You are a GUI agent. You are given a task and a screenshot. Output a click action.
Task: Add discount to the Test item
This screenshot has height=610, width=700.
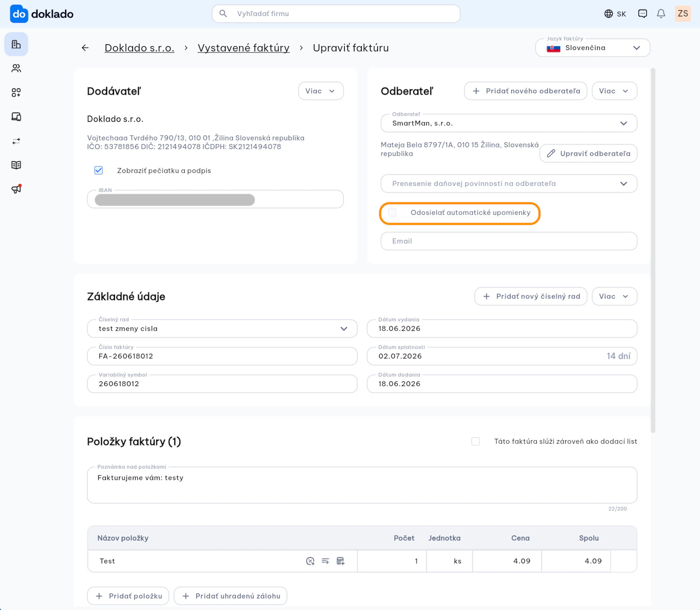[310, 561]
